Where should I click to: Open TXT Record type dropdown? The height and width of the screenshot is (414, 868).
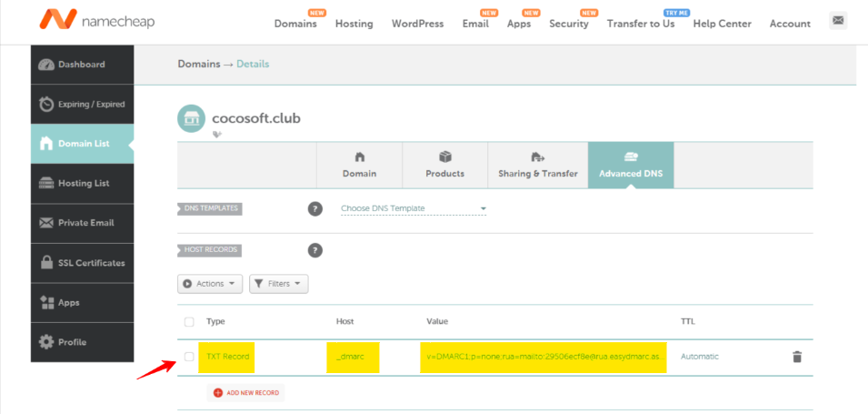pyautogui.click(x=227, y=357)
